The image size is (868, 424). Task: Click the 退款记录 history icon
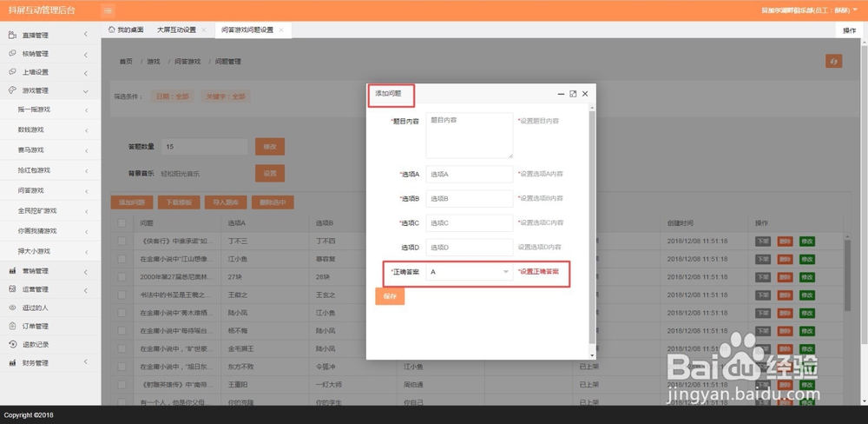point(12,344)
